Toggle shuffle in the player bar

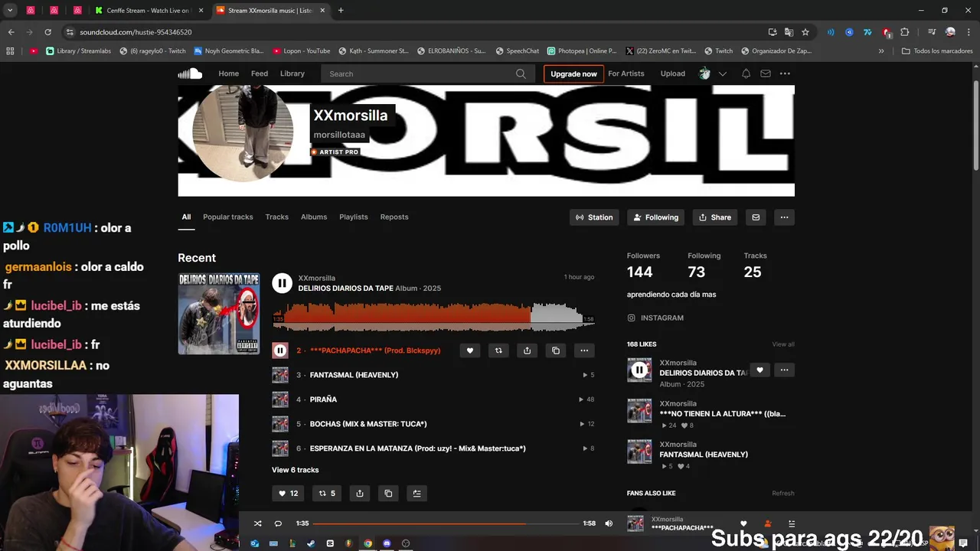point(257,523)
